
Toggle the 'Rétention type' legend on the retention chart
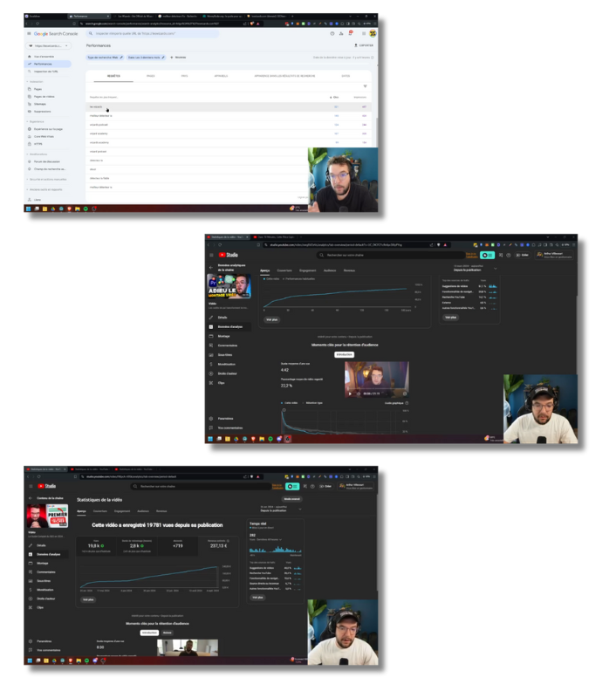click(313, 403)
